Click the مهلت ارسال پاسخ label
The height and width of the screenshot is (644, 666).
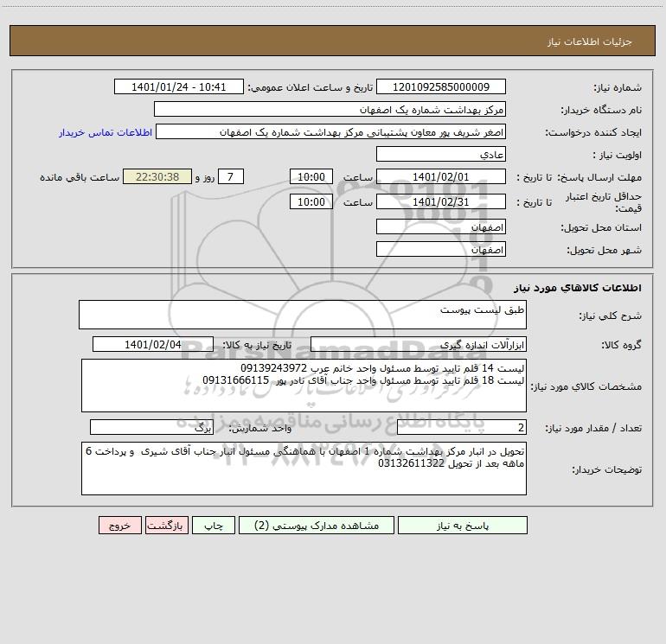[599, 177]
